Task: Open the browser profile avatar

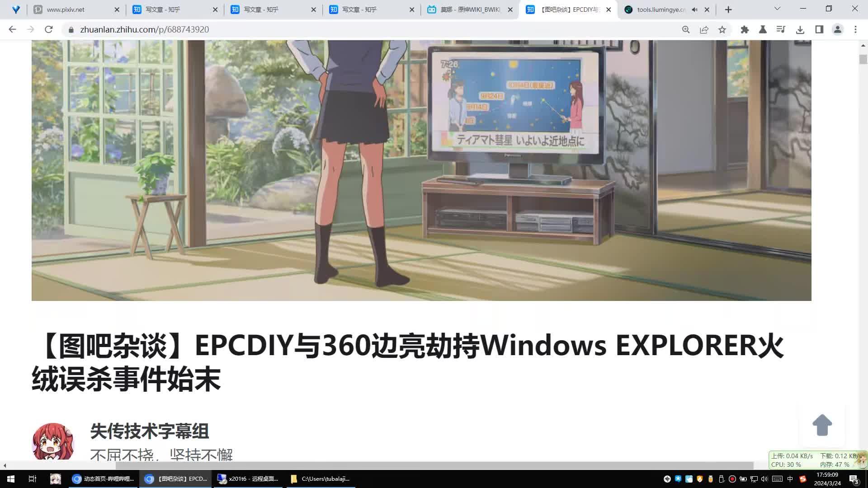Action: pyautogui.click(x=838, y=29)
